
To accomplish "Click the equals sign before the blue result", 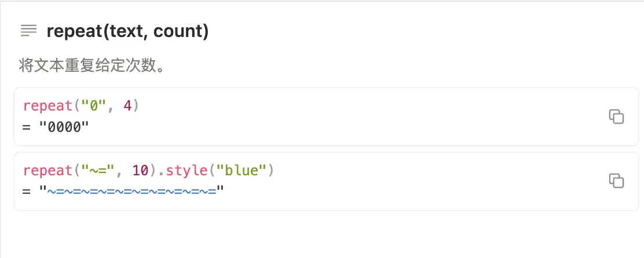I will (27, 190).
